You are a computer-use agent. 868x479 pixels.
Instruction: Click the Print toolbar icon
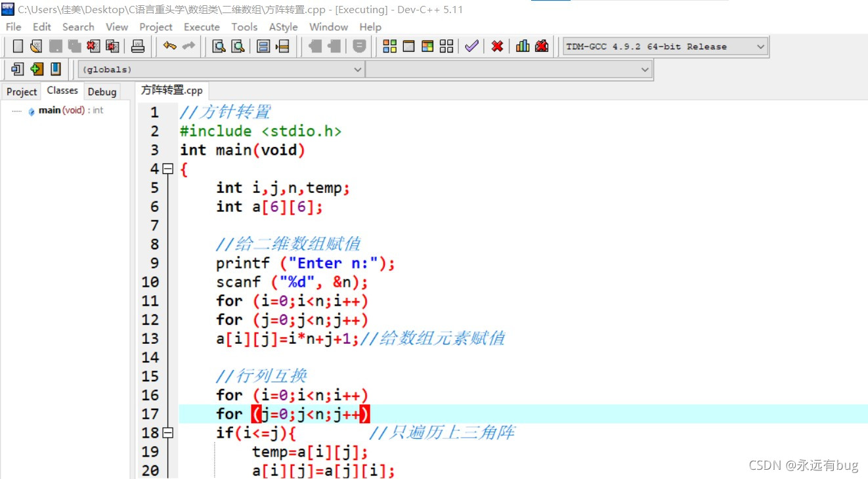[138, 47]
